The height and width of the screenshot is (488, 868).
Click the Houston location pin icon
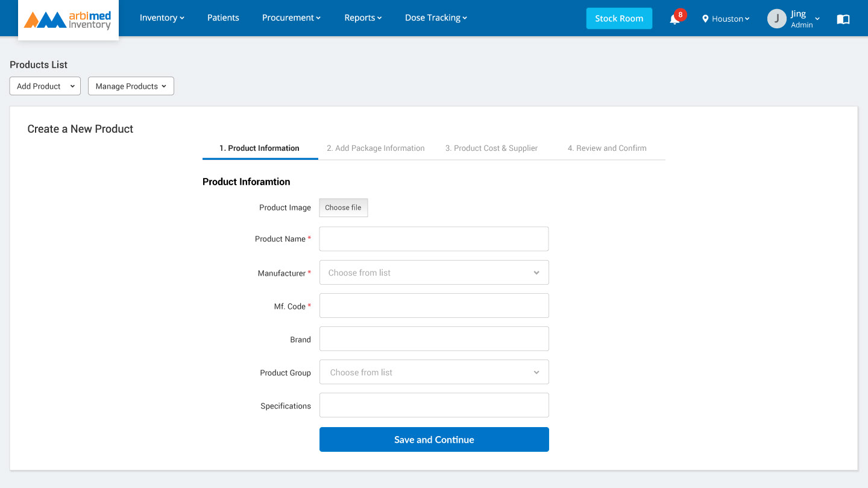(x=705, y=19)
